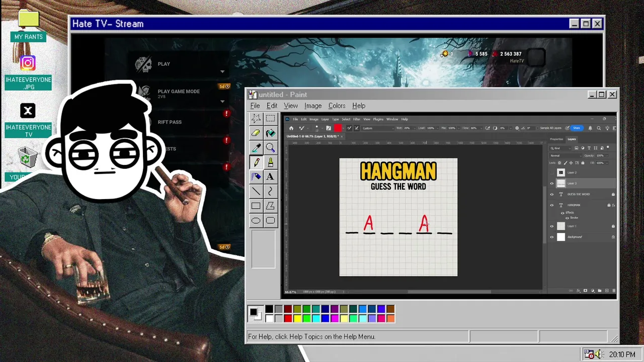Switch to the Properties tab in Photoshop

[x=557, y=139]
